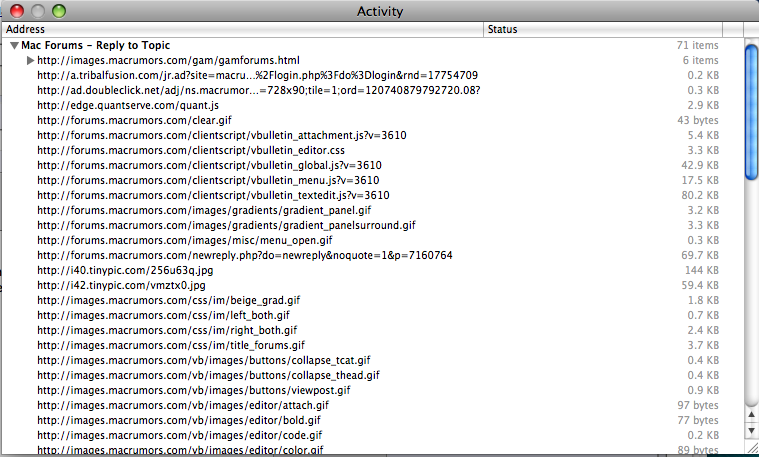Select the css/im/beige_grad.gif row

[x=373, y=301]
